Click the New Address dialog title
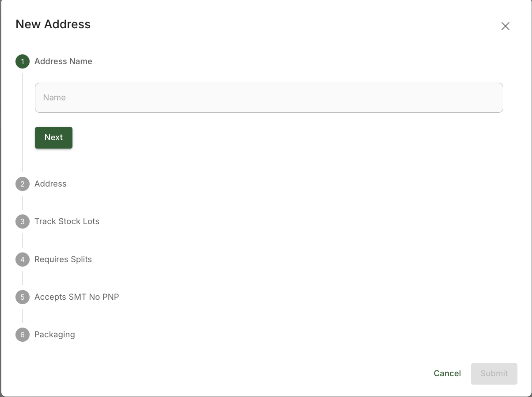The height and width of the screenshot is (397, 532). pyautogui.click(x=53, y=24)
